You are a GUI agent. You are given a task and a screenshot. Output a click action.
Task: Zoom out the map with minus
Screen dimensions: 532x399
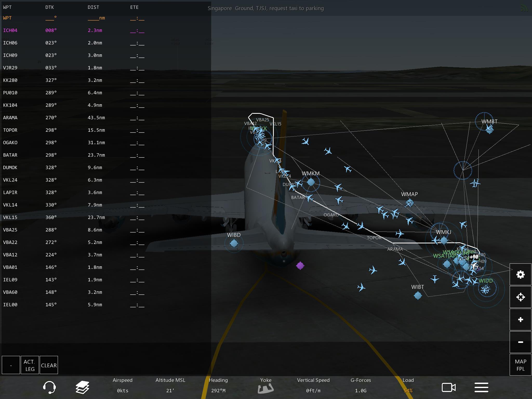[x=520, y=342]
